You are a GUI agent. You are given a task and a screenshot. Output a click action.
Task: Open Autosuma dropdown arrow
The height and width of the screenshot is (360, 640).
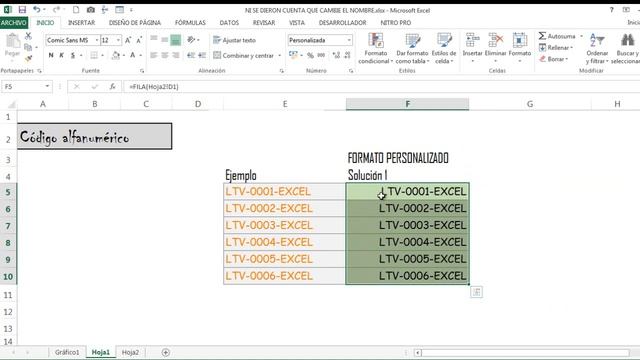581,36
